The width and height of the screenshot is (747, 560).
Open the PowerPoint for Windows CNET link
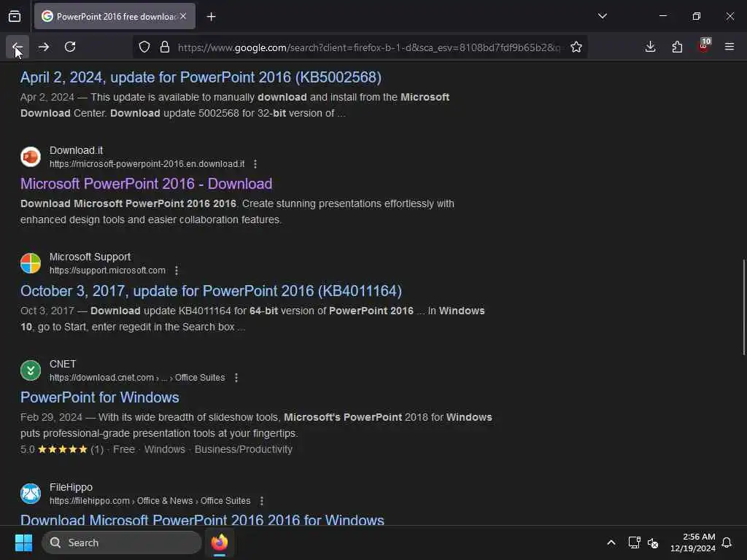[99, 397]
